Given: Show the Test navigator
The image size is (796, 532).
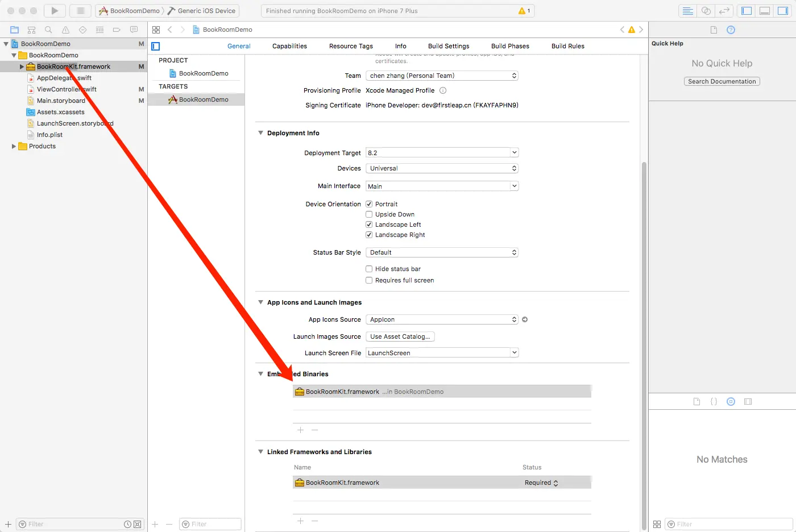Looking at the screenshot, I should [83, 30].
